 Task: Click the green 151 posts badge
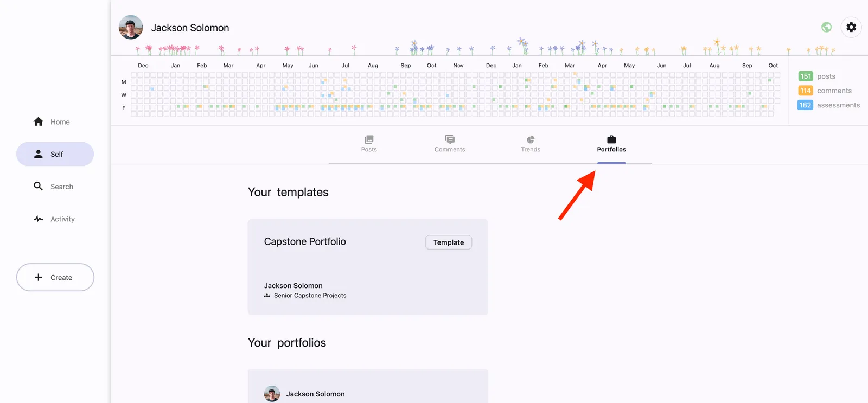pos(806,76)
